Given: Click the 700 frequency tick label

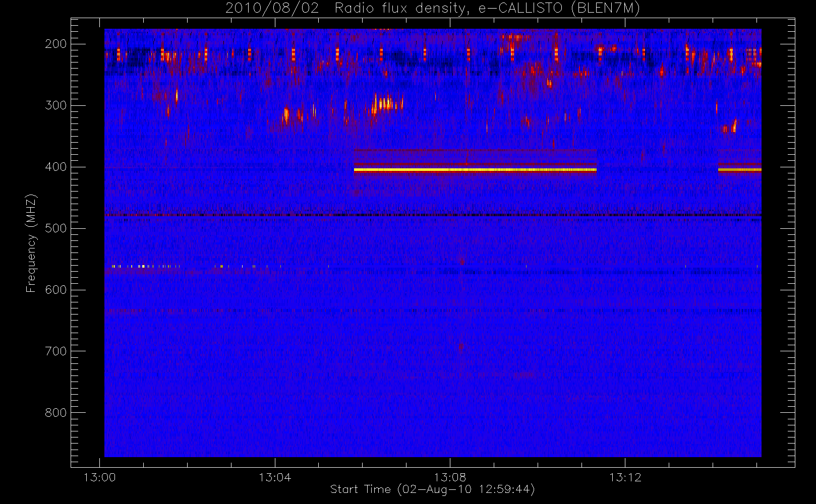Looking at the screenshot, I should pyautogui.click(x=56, y=351).
